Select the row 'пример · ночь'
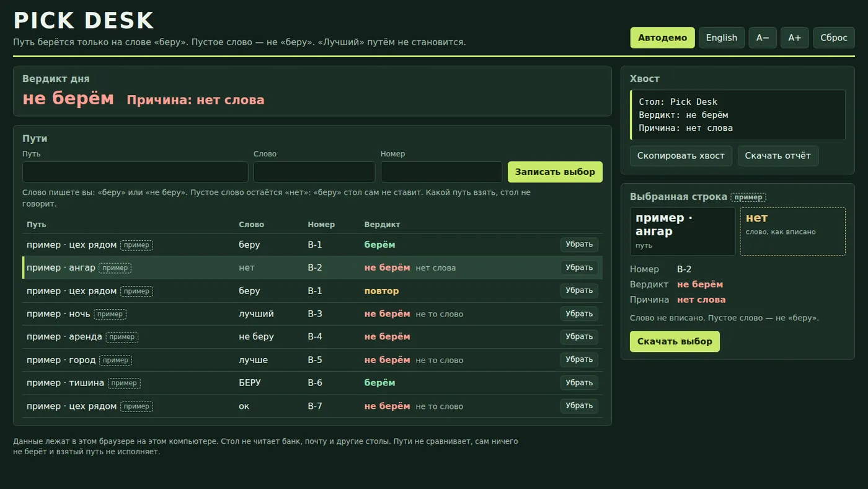Image resolution: width=868 pixels, height=489 pixels. 312,314
